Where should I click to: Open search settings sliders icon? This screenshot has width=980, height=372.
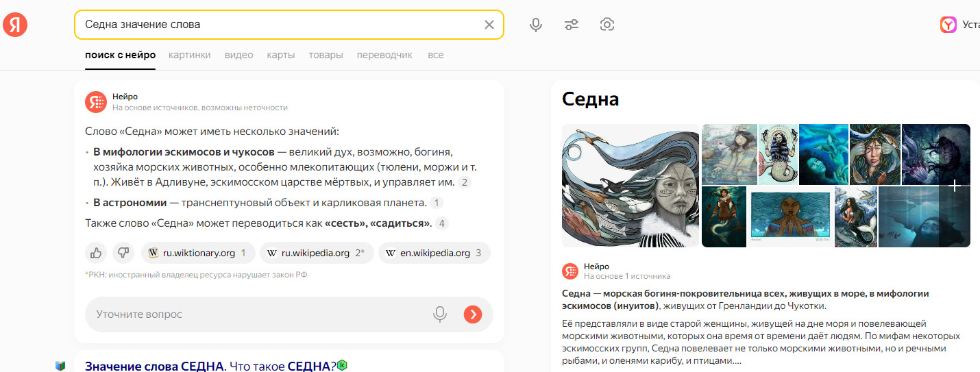(x=572, y=25)
